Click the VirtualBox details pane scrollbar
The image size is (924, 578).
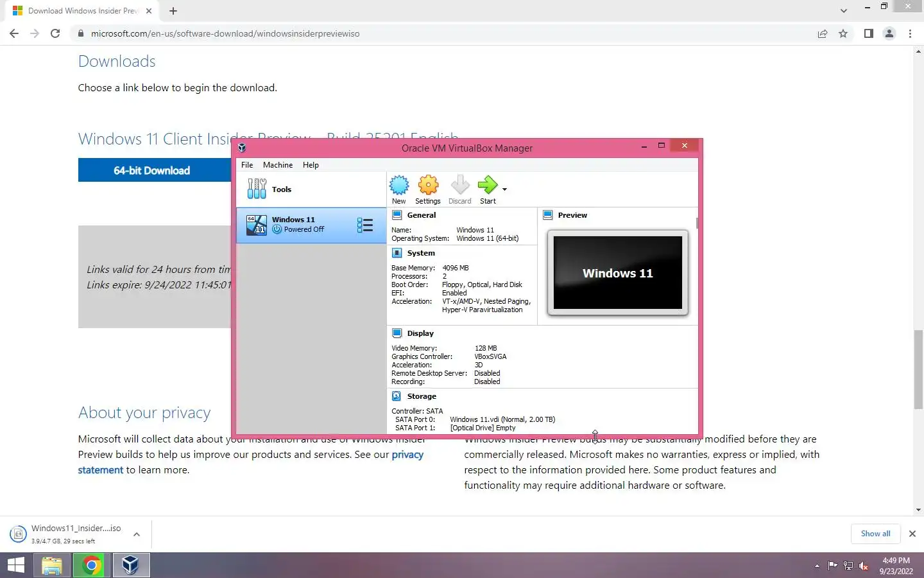click(x=697, y=223)
